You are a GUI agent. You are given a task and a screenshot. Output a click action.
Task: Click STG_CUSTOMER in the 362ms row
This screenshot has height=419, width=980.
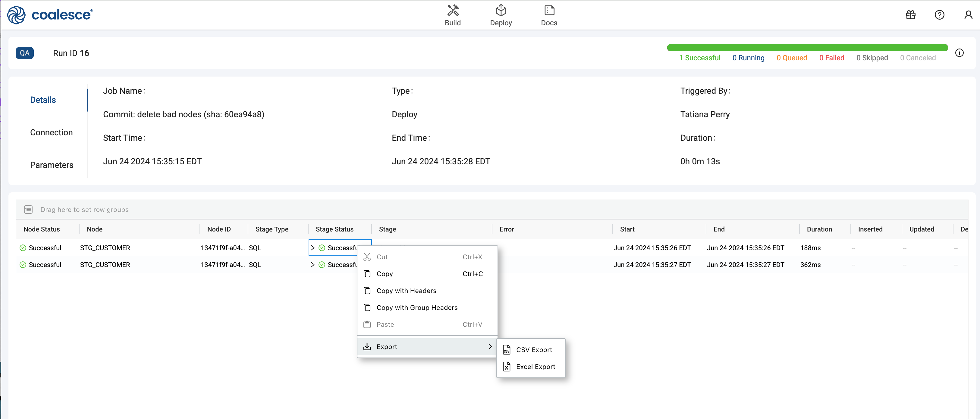pyautogui.click(x=105, y=264)
